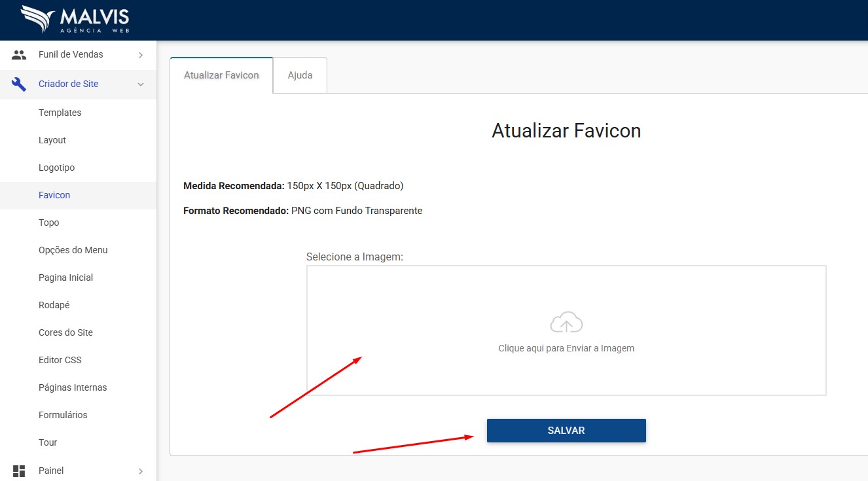Click 'Clique aqui para Enviar a Imagem' text
The height and width of the screenshot is (481, 868).
pyautogui.click(x=566, y=348)
